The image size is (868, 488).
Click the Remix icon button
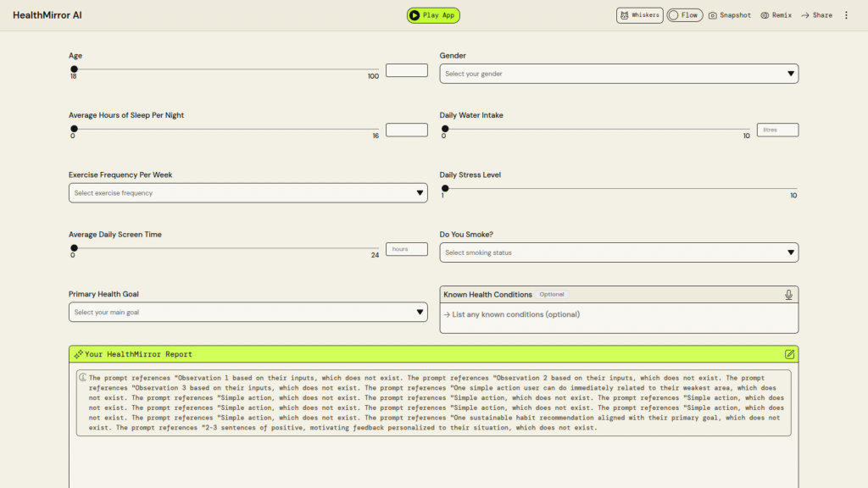pyautogui.click(x=776, y=15)
